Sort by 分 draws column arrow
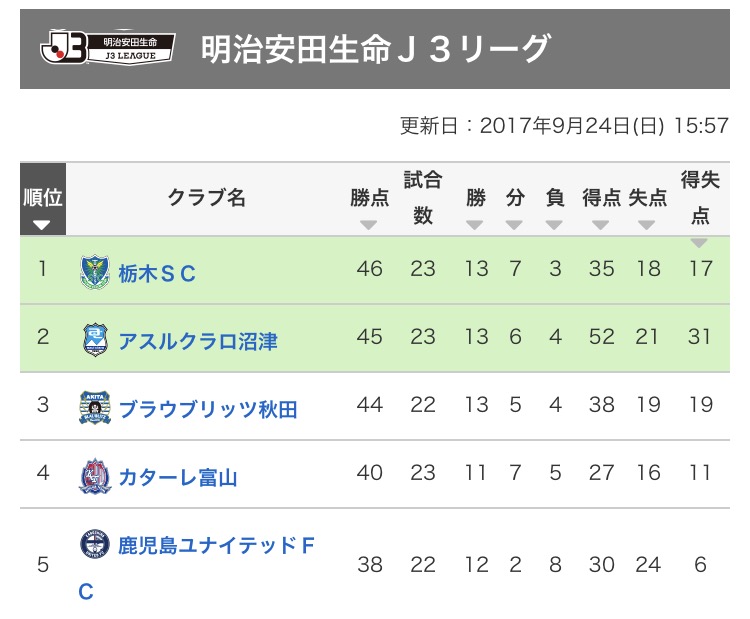Image resolution: width=750 pixels, height=619 pixels. coord(515,225)
